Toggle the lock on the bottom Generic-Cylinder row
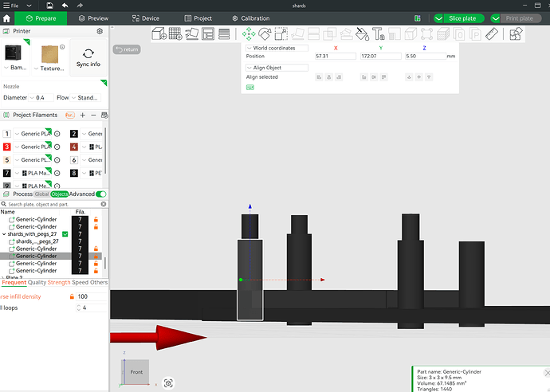The height and width of the screenshot is (392, 550). [96, 271]
